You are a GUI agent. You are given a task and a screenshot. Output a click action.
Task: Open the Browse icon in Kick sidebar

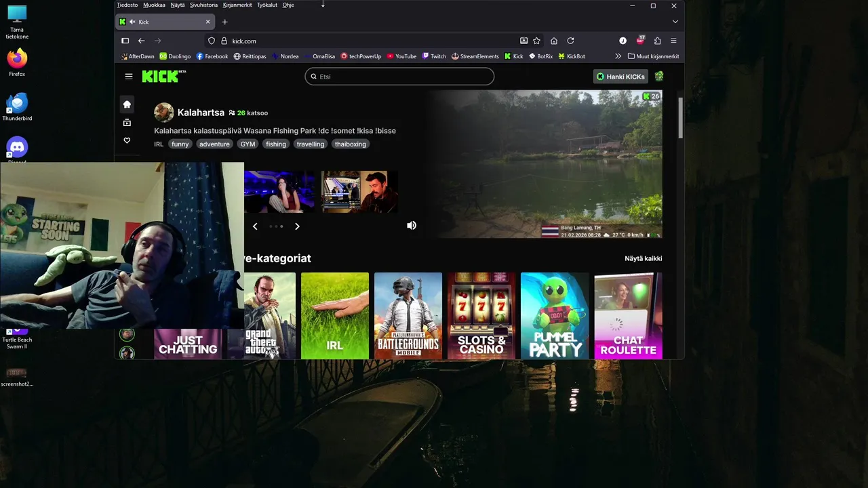[127, 123]
